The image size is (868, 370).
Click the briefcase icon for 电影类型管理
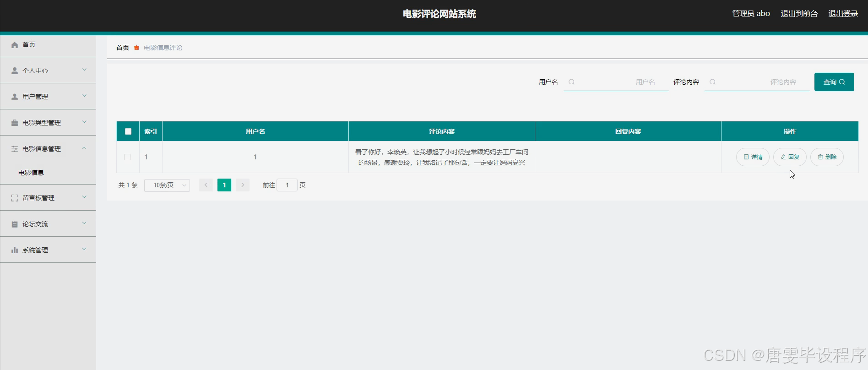click(15, 123)
